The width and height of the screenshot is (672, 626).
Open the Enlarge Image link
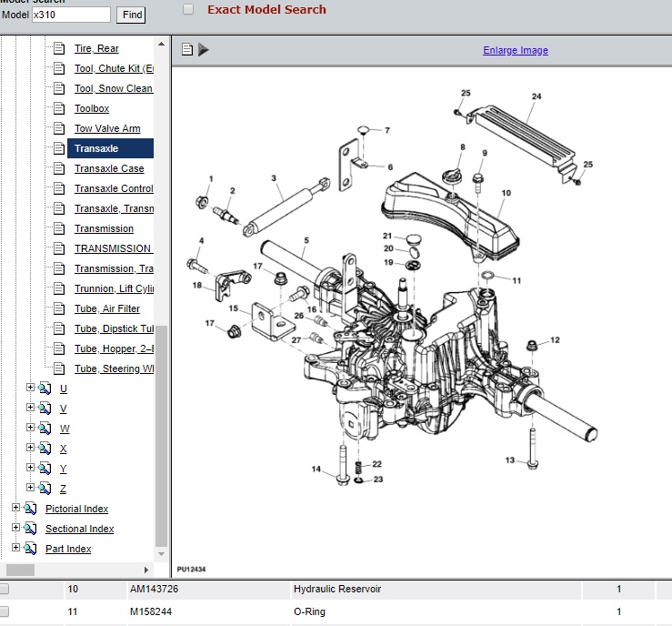pos(516,50)
